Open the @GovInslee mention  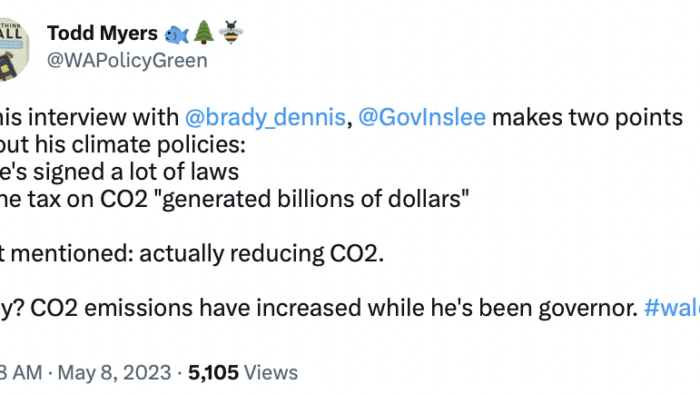click(x=422, y=117)
